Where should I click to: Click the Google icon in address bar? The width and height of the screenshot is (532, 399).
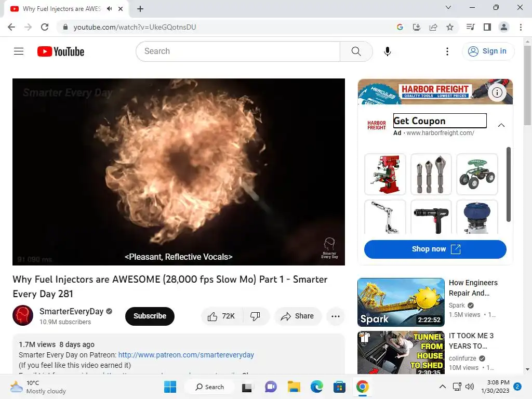[x=400, y=27]
